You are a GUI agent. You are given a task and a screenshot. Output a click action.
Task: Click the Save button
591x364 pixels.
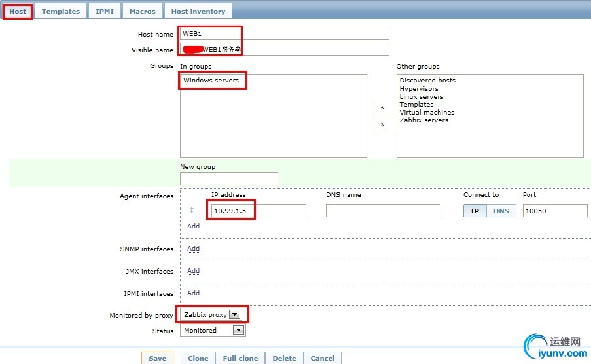pyautogui.click(x=157, y=358)
